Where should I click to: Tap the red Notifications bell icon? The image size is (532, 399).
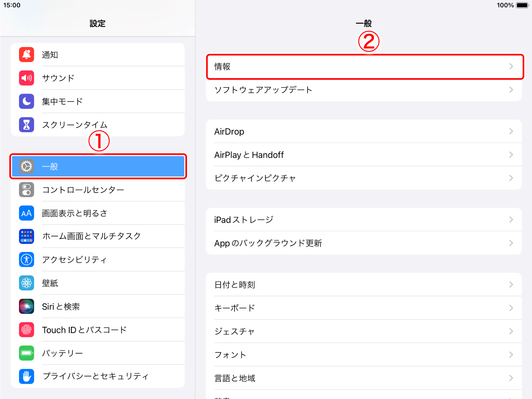26,55
